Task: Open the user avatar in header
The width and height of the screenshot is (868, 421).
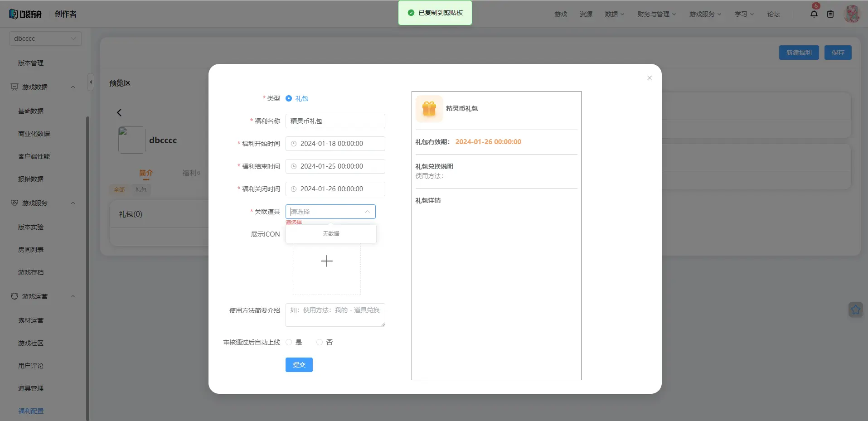Action: click(x=852, y=14)
